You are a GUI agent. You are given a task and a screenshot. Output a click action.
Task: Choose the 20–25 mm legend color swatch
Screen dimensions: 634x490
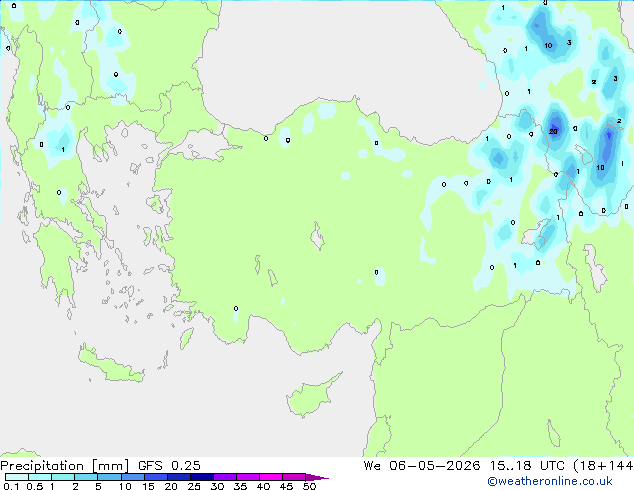coord(178,477)
